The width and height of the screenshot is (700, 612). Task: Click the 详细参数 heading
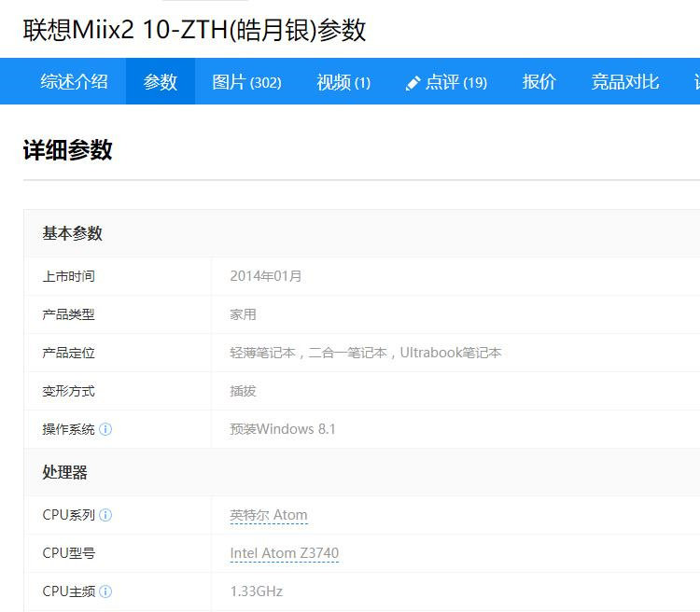(x=67, y=150)
